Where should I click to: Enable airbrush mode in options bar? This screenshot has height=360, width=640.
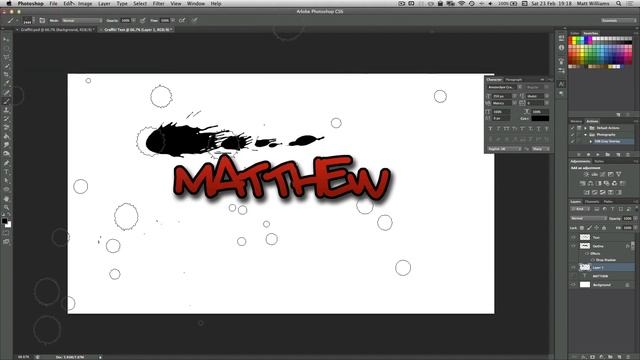(x=182, y=20)
